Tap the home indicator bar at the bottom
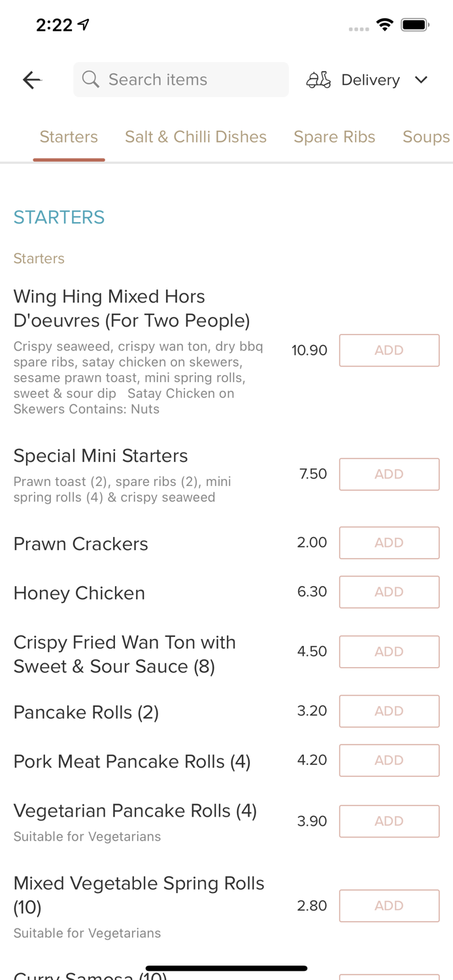453x980 pixels. (226, 968)
